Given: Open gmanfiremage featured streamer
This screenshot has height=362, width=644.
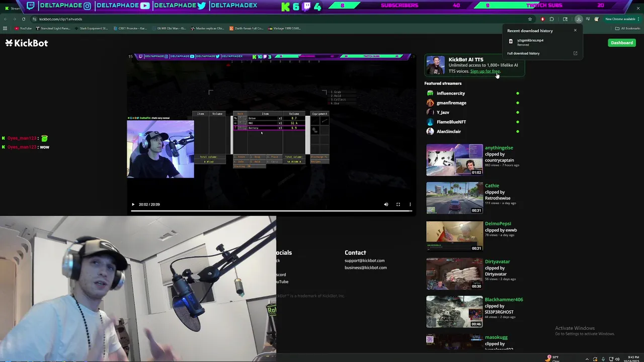Looking at the screenshot, I should 451,103.
